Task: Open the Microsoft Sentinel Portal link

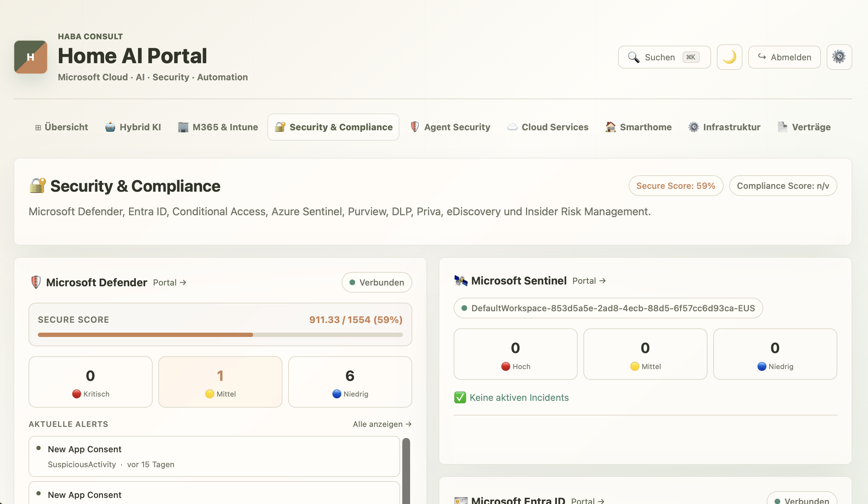Action: [x=589, y=281]
